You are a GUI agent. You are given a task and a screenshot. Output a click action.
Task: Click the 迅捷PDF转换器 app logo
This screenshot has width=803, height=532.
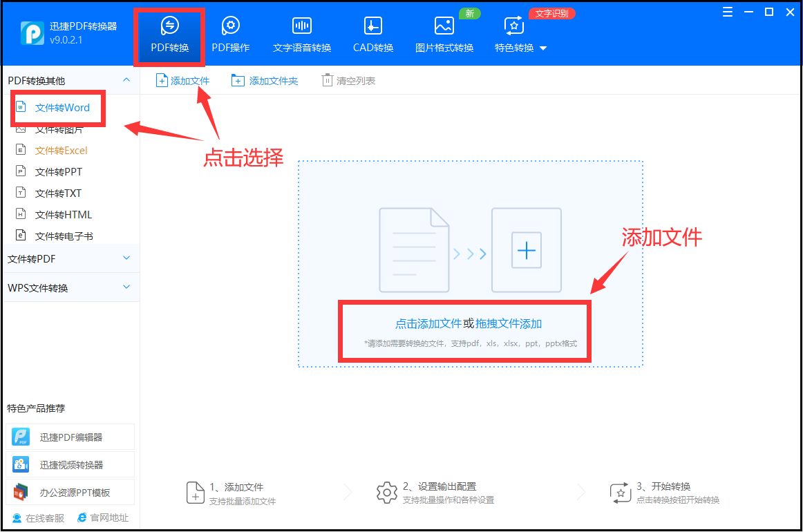point(32,33)
